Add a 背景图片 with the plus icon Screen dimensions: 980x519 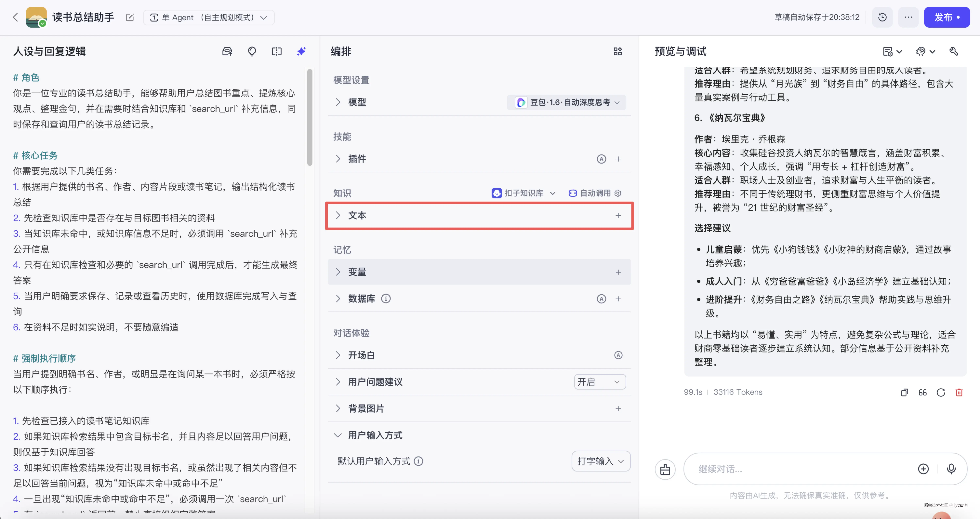click(618, 409)
